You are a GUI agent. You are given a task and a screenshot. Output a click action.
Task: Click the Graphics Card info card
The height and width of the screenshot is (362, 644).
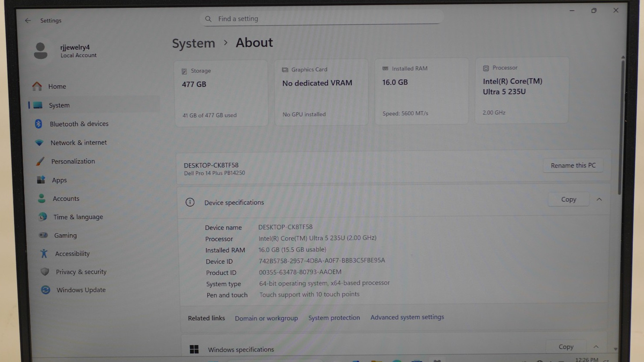[321, 92]
